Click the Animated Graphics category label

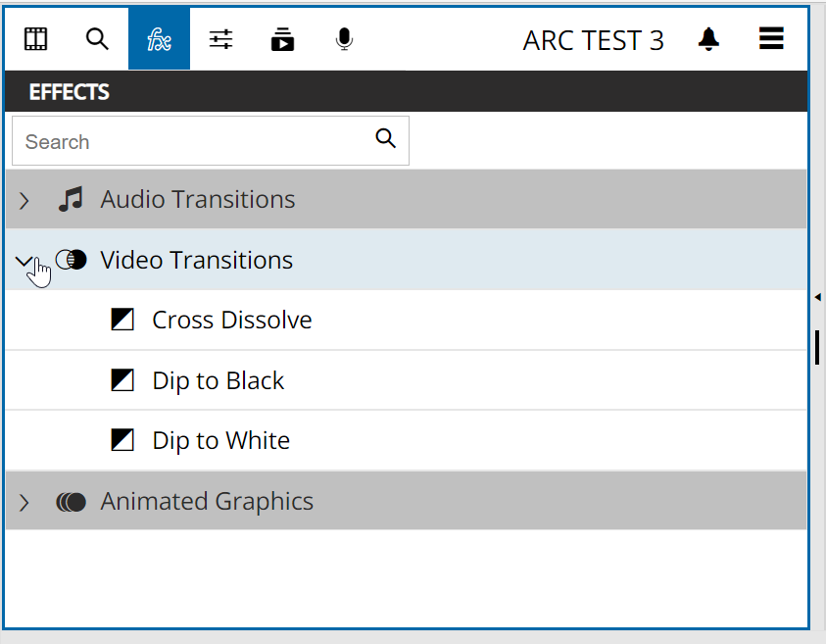(x=207, y=502)
